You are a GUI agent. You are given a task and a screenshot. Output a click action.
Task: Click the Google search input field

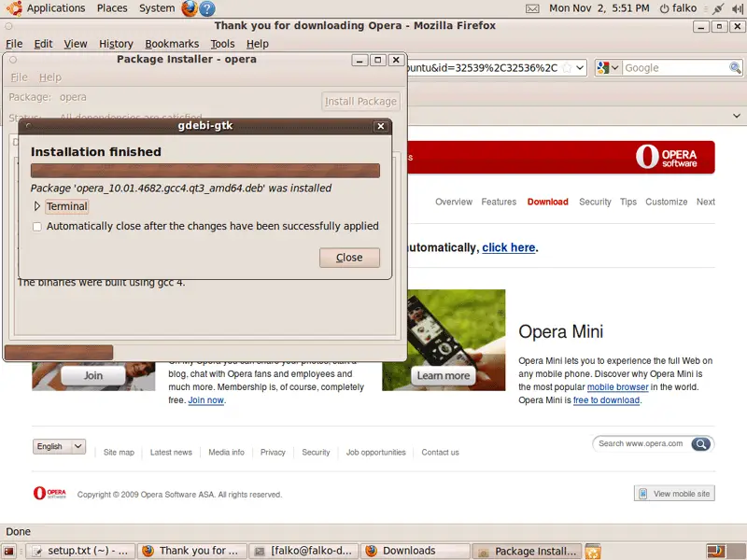click(675, 67)
